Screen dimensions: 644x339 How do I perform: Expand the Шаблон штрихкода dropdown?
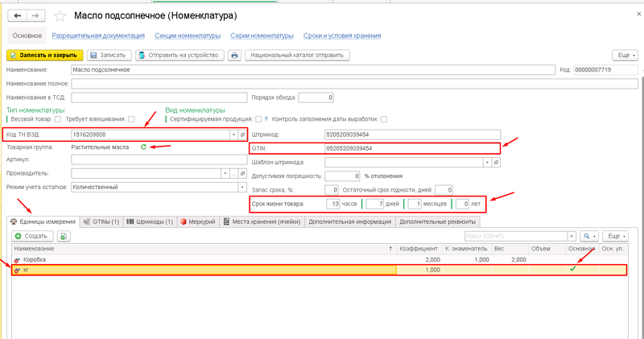click(x=487, y=163)
